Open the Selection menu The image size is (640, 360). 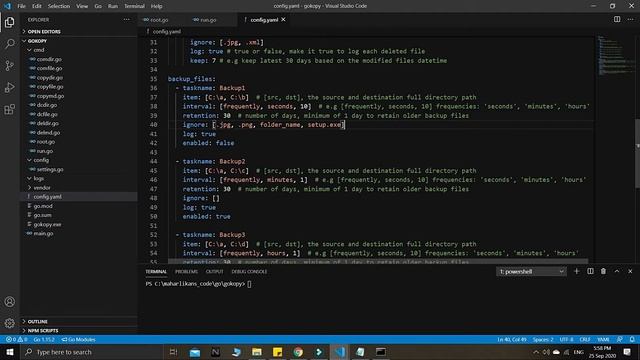pyautogui.click(x=59, y=6)
